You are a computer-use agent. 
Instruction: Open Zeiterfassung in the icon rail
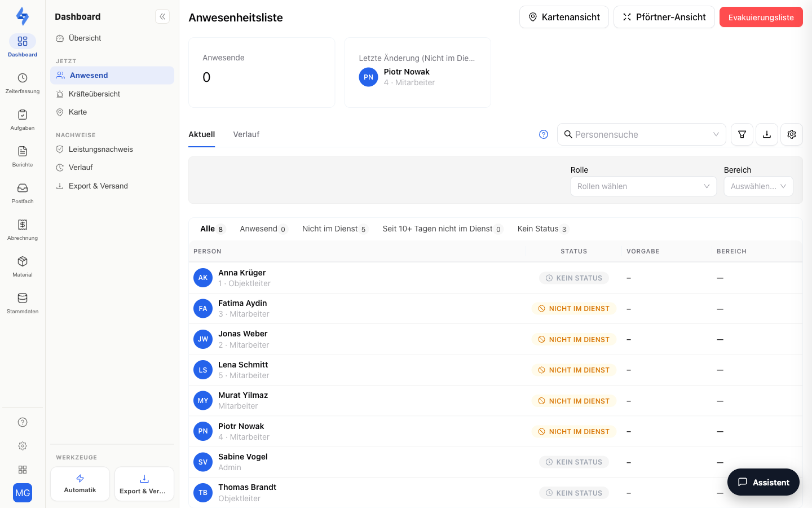tap(23, 82)
